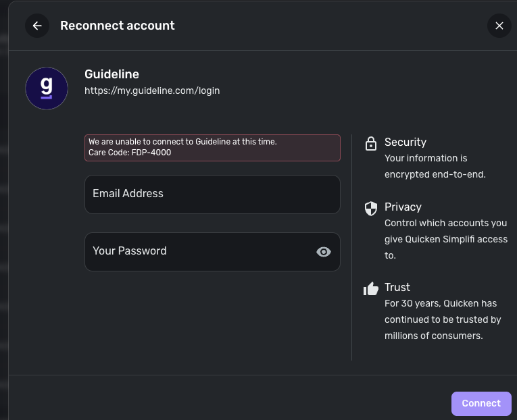Click the Security lock icon
The image size is (517, 420).
370,143
